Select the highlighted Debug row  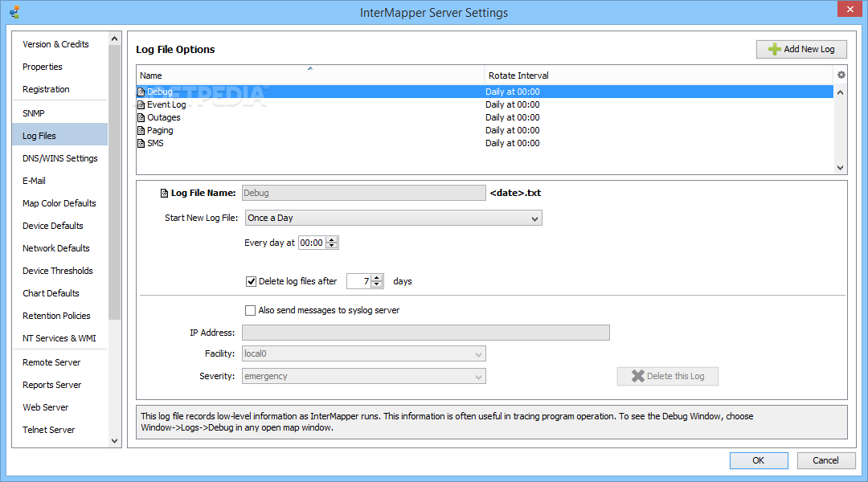click(485, 92)
